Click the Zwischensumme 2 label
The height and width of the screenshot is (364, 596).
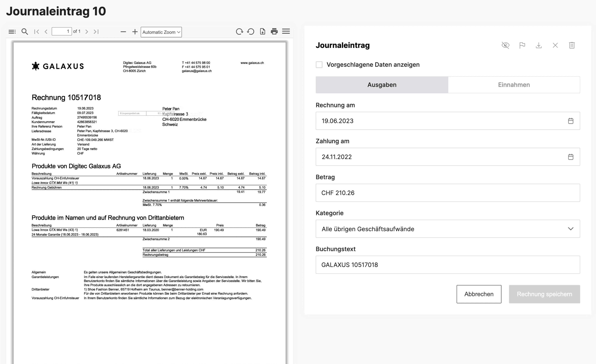pyautogui.click(x=156, y=239)
